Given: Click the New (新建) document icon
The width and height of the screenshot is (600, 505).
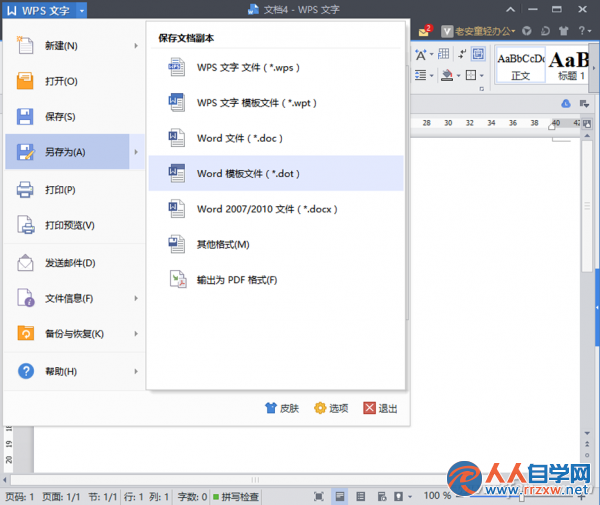Looking at the screenshot, I should 25,45.
